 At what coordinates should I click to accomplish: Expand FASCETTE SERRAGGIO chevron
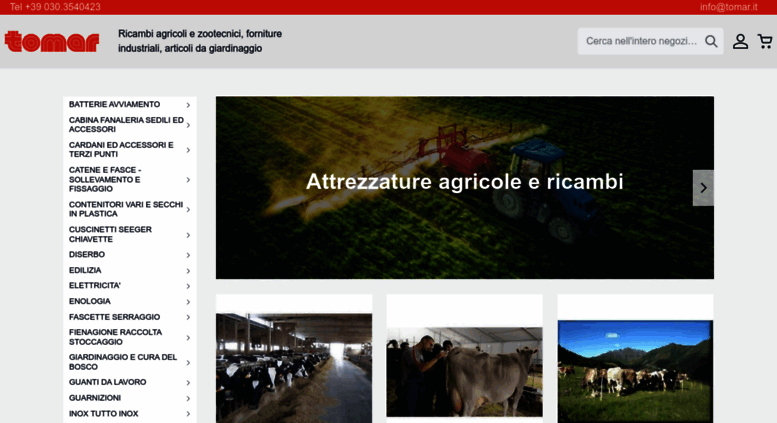pos(188,317)
